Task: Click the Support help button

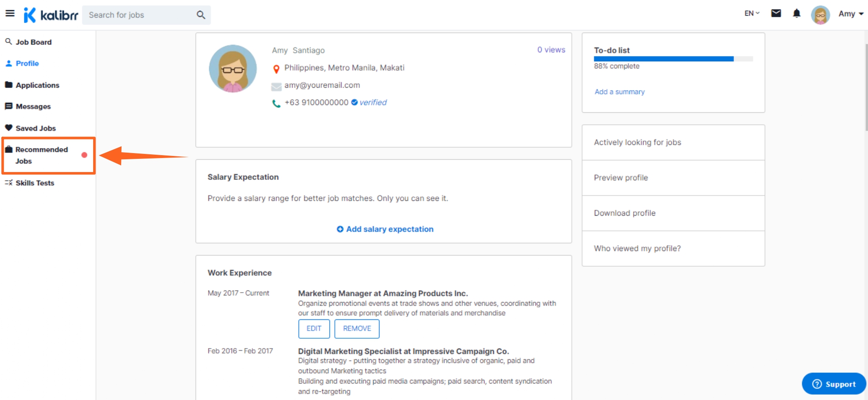Action: pyautogui.click(x=833, y=384)
